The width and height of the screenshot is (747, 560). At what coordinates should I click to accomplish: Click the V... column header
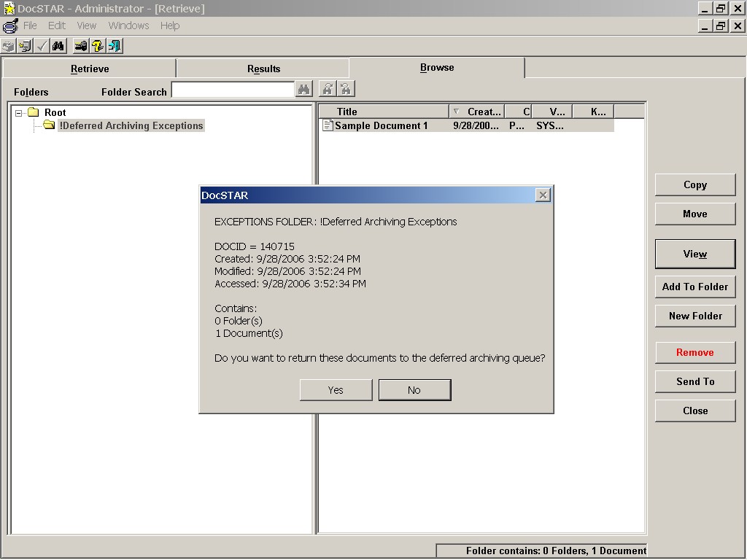[552, 112]
